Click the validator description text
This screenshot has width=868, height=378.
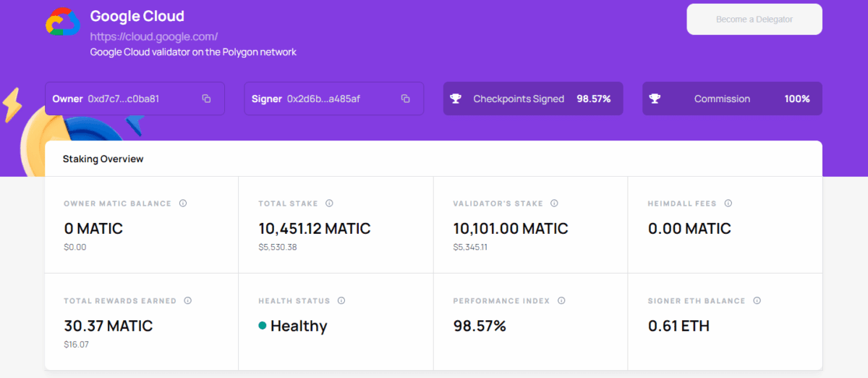point(193,52)
